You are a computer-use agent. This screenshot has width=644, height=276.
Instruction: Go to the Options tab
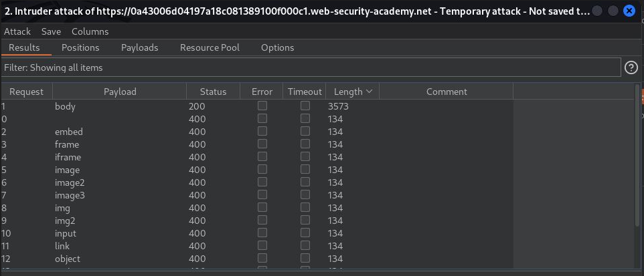pos(277,47)
